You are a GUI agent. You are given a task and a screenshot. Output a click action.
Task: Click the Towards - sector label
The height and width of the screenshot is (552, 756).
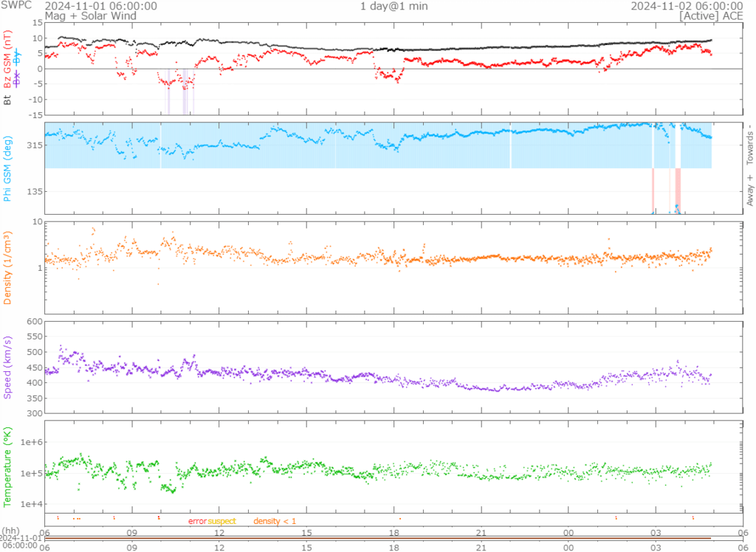750,145
